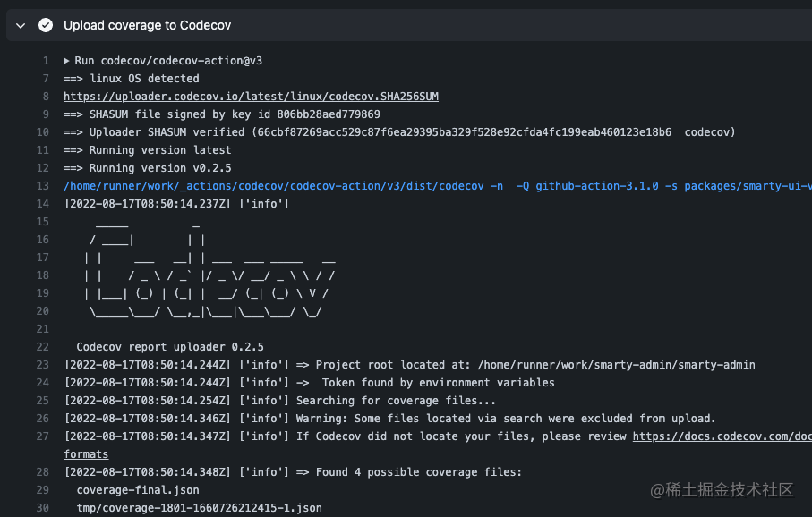Click the wrapped 'formats' link text
The width and height of the screenshot is (812, 517).
[x=86, y=454]
